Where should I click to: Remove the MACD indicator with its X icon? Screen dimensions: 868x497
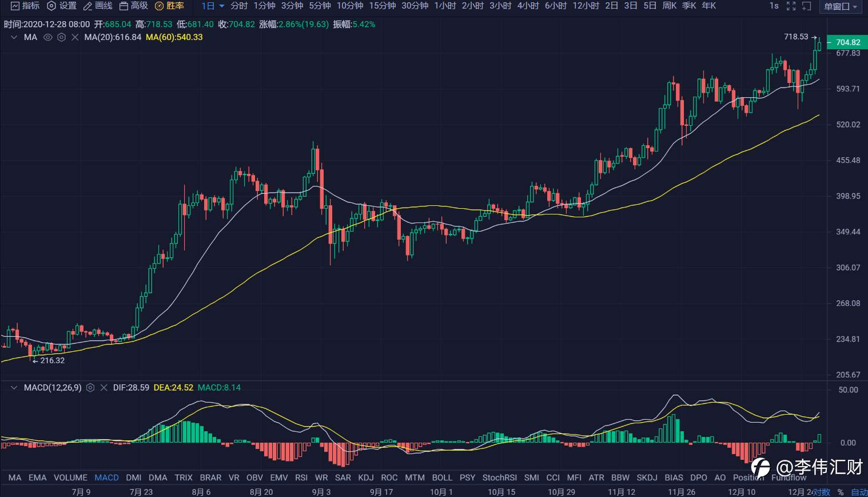103,388
